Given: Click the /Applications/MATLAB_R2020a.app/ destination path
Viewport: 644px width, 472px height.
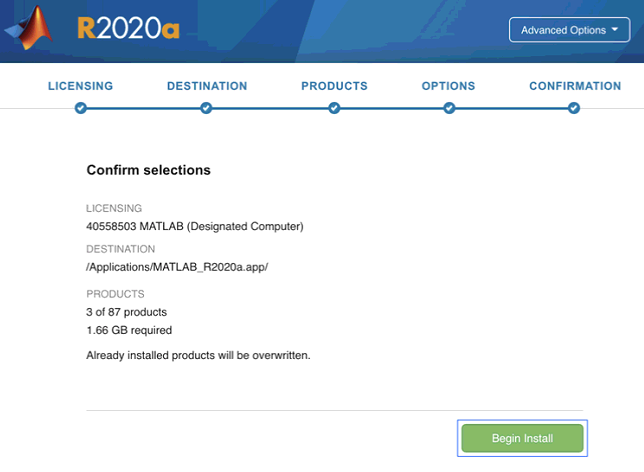Looking at the screenshot, I should (177, 267).
